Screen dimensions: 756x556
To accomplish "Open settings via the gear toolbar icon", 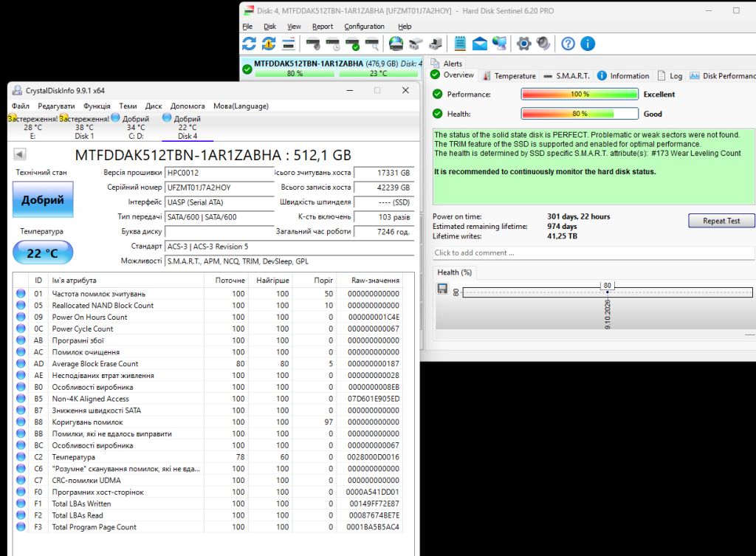I will point(523,44).
